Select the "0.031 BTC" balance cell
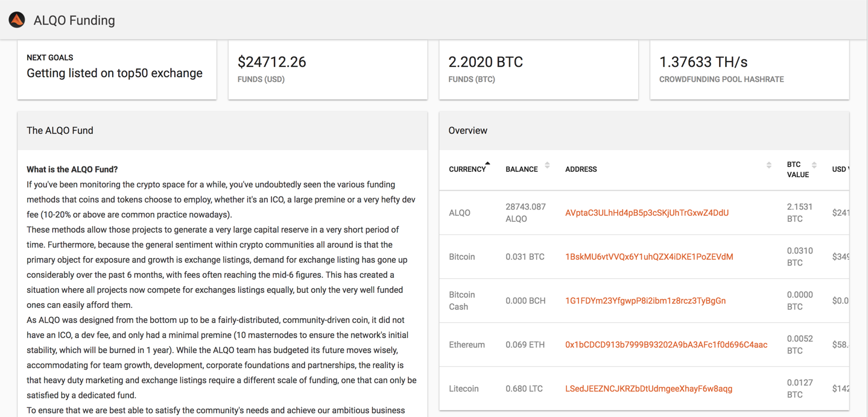 525,257
